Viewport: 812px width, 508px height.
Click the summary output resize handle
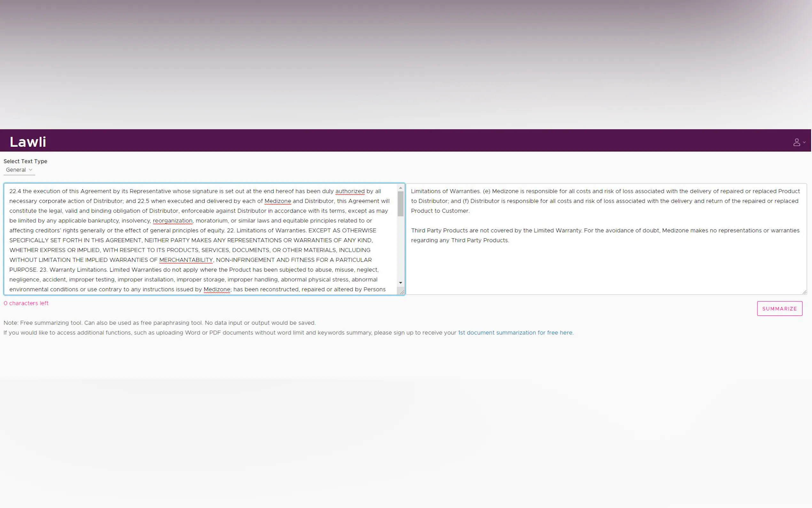point(804,292)
